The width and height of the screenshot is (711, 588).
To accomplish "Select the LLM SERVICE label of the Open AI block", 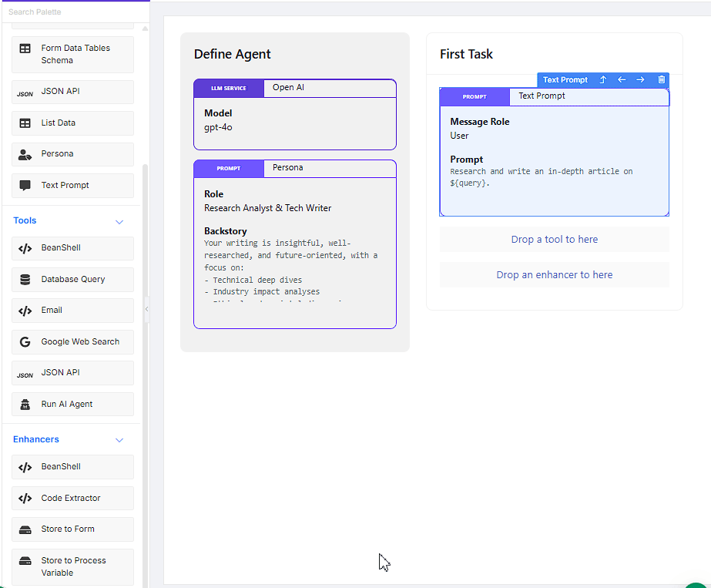I will (x=229, y=89).
